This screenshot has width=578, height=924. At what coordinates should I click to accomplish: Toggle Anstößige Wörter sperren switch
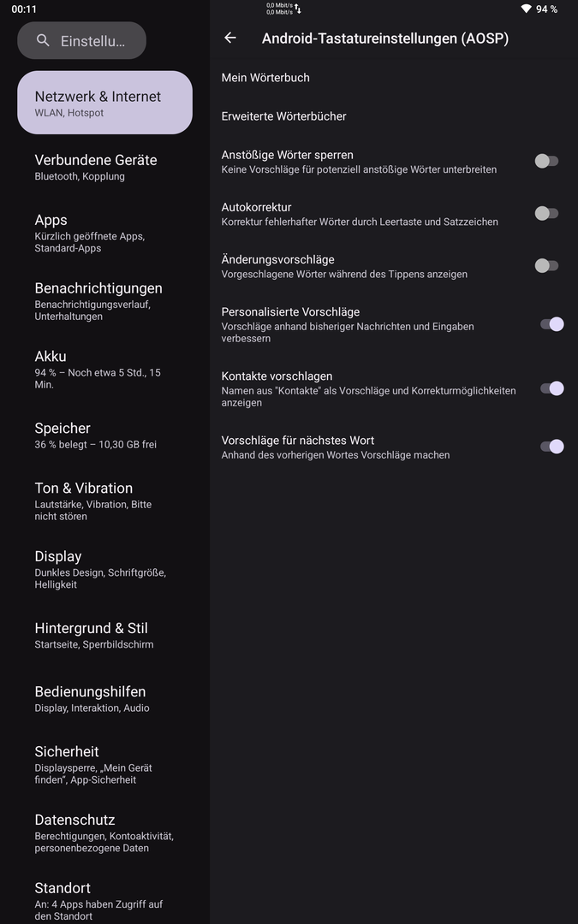tap(546, 161)
